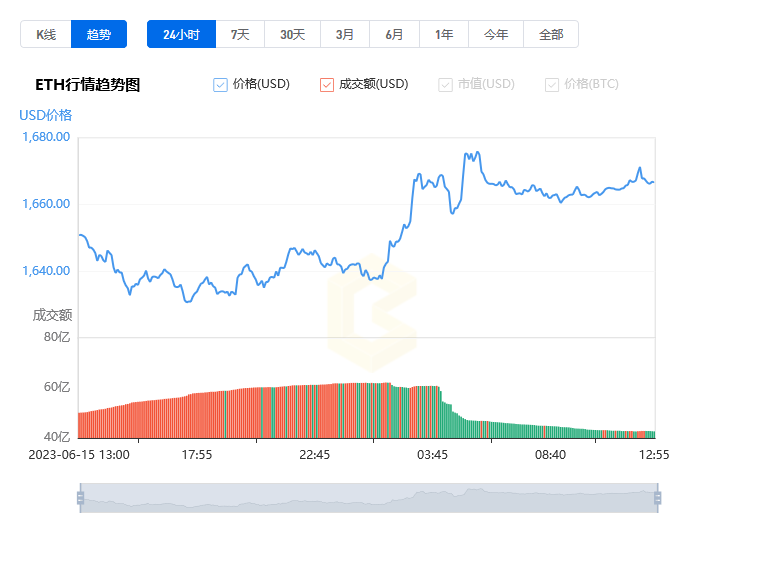Click the 03:45 time axis marker

[x=432, y=455]
